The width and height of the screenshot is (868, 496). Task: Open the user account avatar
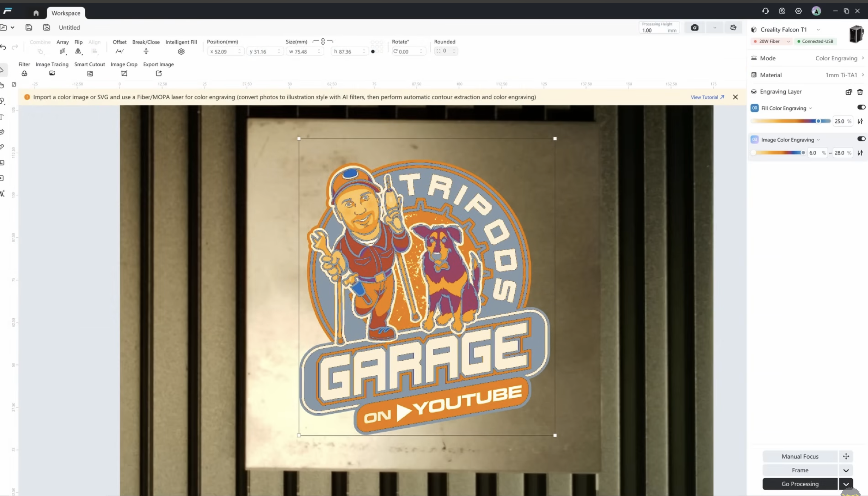(x=816, y=11)
